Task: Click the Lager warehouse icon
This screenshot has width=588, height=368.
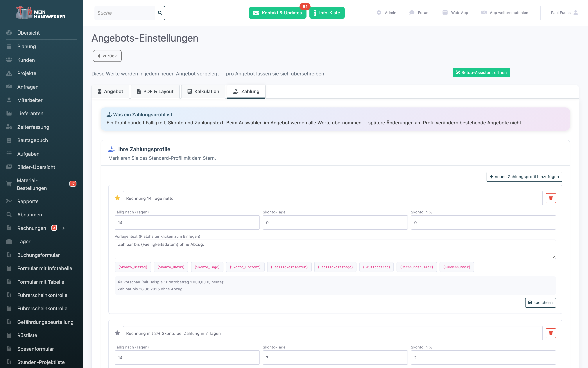Action: coord(9,241)
